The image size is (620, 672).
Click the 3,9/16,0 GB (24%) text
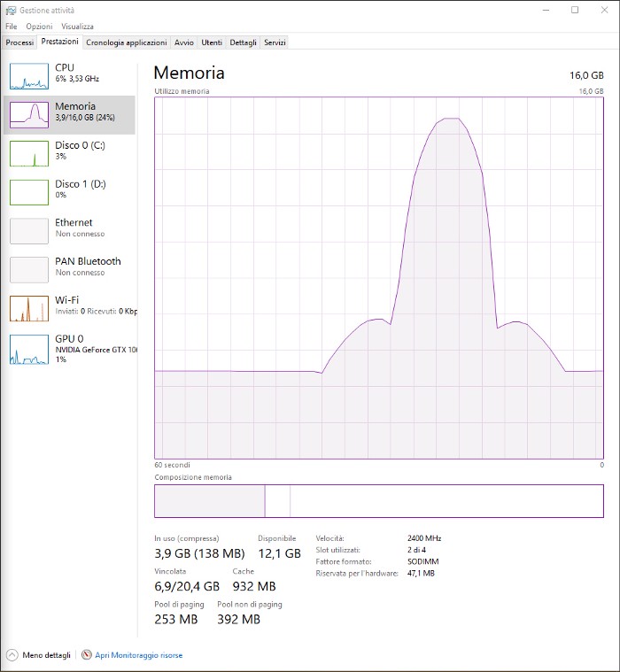85,118
